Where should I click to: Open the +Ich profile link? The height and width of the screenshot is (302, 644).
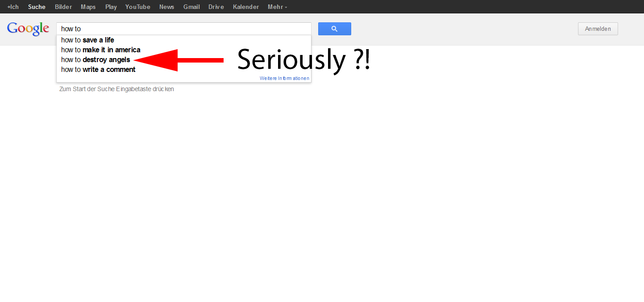[x=13, y=7]
